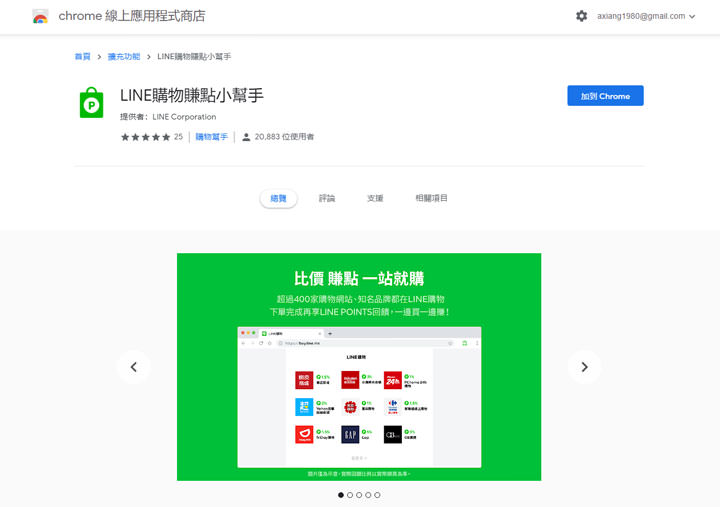The height and width of the screenshot is (507, 720).
Task: Show next screenshot with right arrow
Action: tap(584, 367)
